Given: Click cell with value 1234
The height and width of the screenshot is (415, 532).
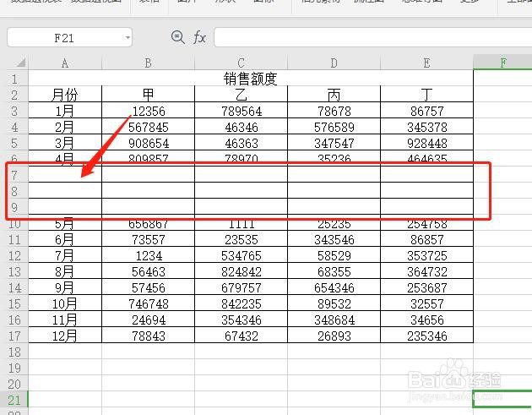Looking at the screenshot, I should (148, 255).
